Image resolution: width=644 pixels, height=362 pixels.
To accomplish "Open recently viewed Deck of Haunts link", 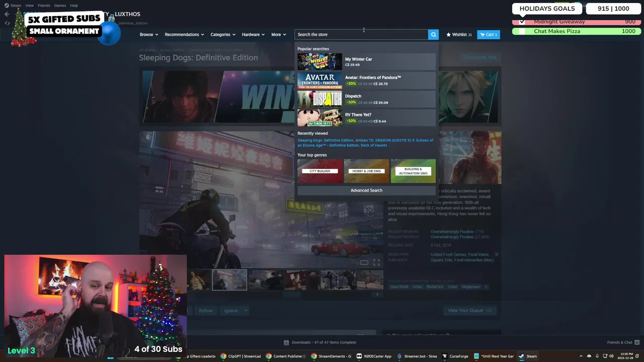I will pyautogui.click(x=374, y=145).
